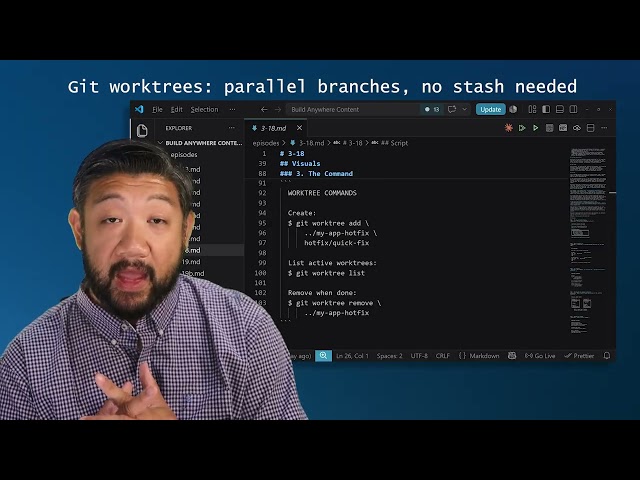Open the overflow menu after Selection
The image size is (640, 480).
tap(232, 109)
